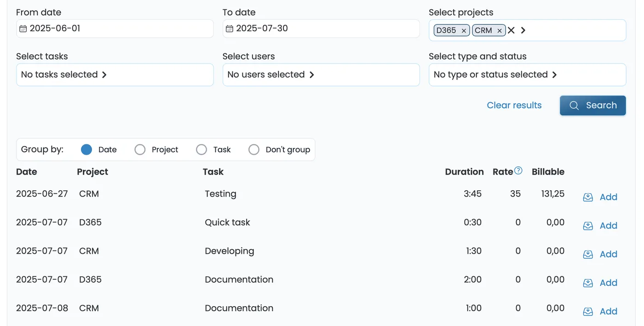Click the 131,25 billable value

point(553,194)
